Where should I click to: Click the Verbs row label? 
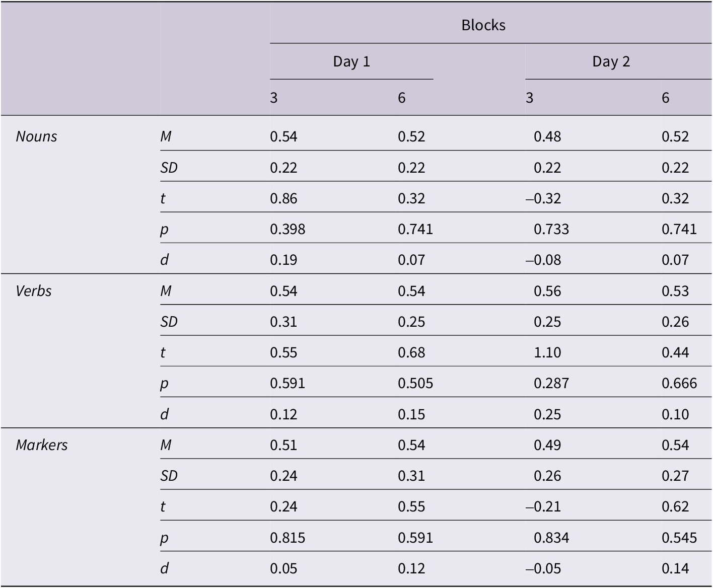(34, 291)
